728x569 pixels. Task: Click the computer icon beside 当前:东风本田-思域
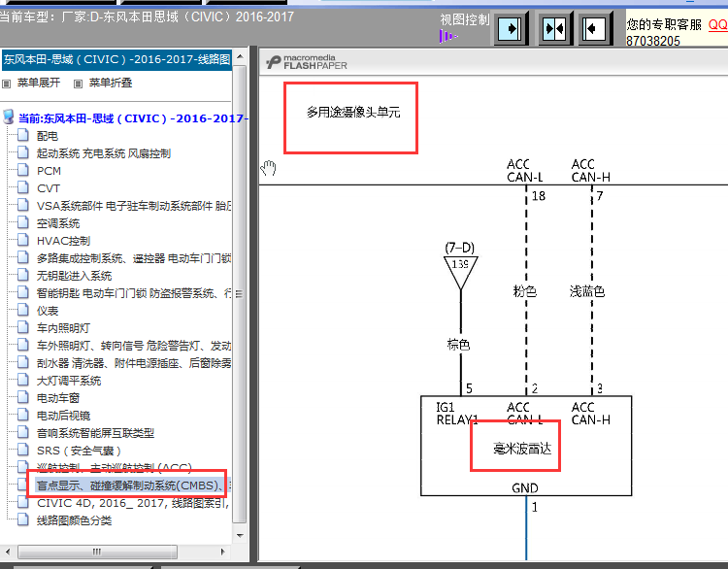9,117
